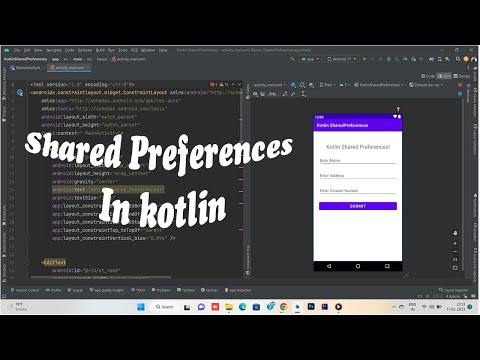
Task: Click the Infer Constraints wand icon
Action: point(292,94)
